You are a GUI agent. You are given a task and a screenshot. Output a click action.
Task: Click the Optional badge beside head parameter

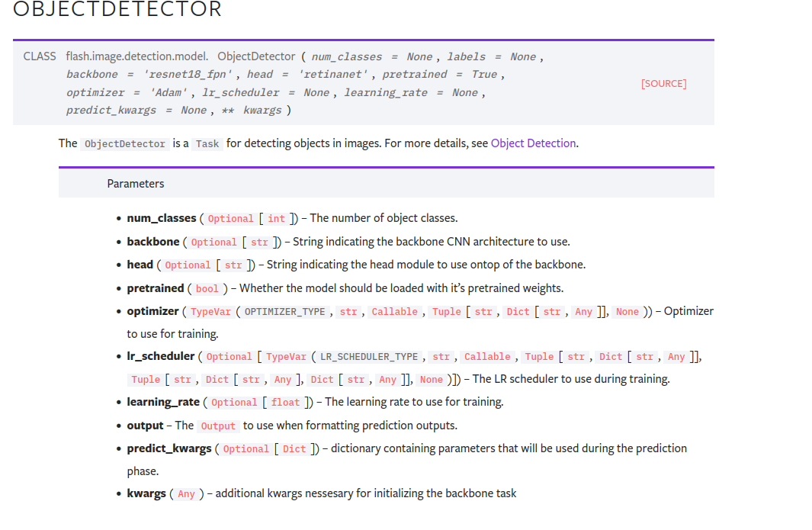pos(188,265)
